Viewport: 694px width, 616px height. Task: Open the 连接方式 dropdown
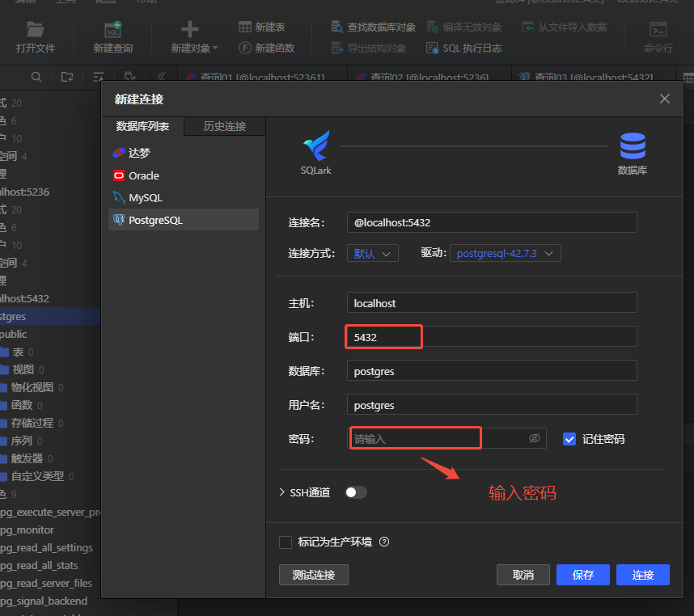point(373,253)
